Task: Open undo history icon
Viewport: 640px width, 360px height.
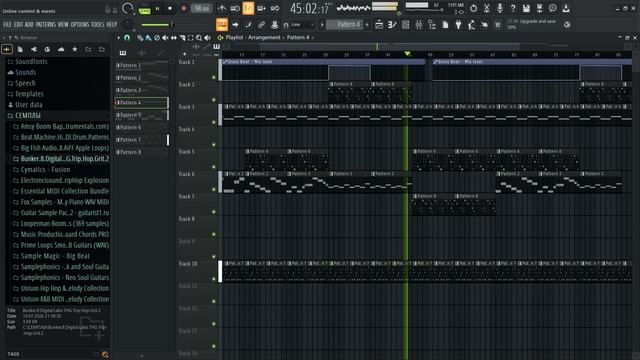Action: click(x=473, y=8)
